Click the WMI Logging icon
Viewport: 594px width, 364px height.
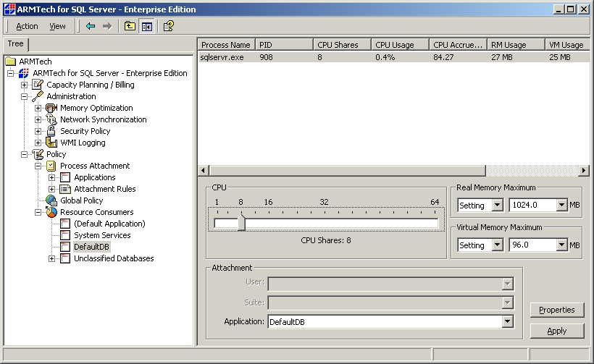[51, 143]
